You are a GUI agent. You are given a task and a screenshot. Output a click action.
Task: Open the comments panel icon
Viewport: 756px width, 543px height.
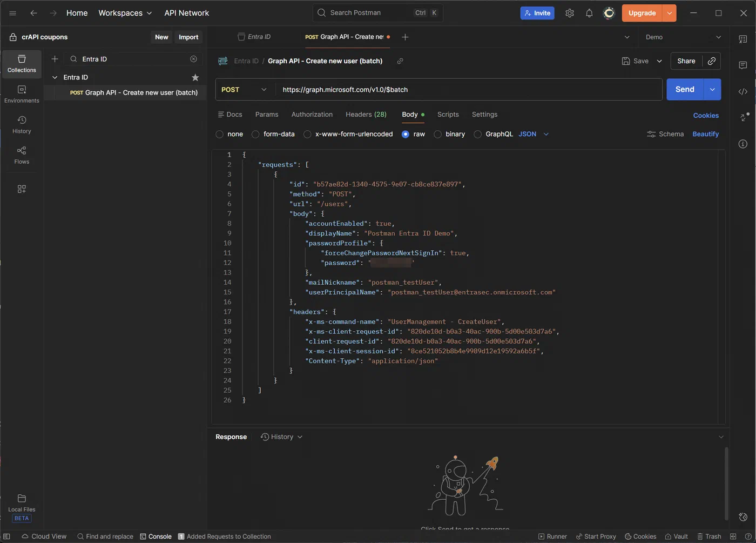click(x=743, y=65)
